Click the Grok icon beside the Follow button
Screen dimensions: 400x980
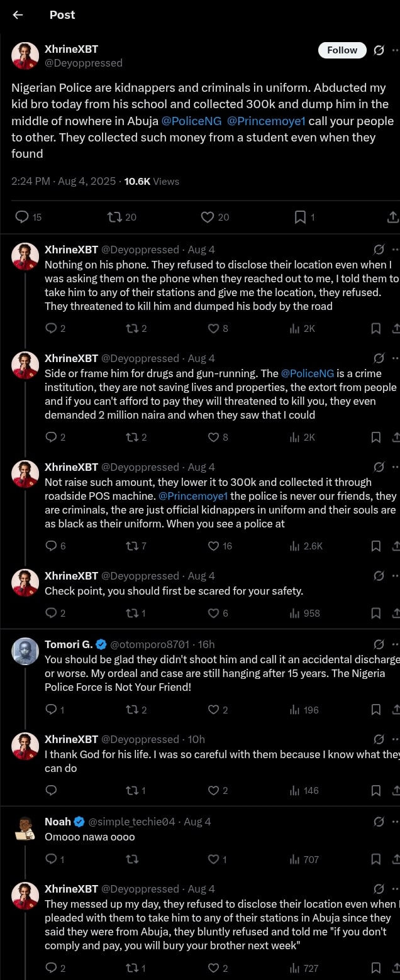(x=379, y=50)
